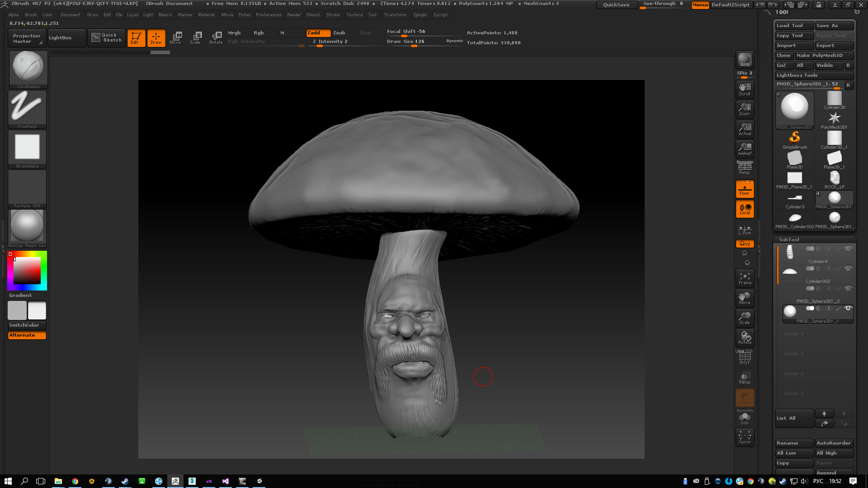This screenshot has width=868, height=488.
Task: Click the Windows Start button
Action: (x=8, y=481)
